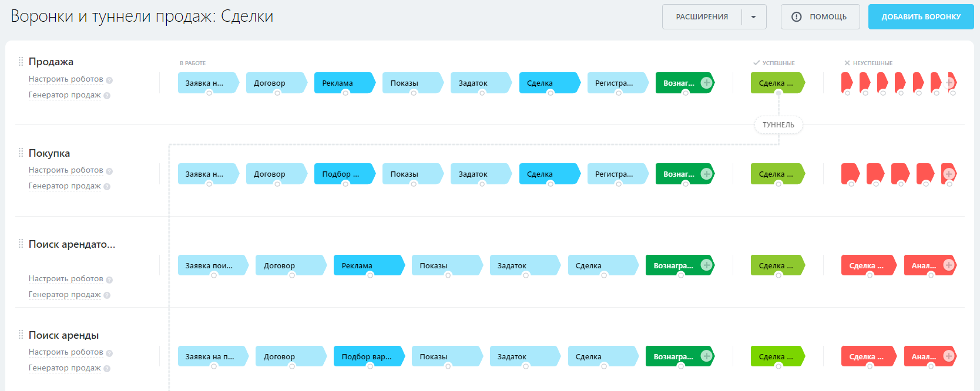Select blue Сделка stage in Продажа in-work stages
Viewport: 980px width, 391px height.
[550, 83]
